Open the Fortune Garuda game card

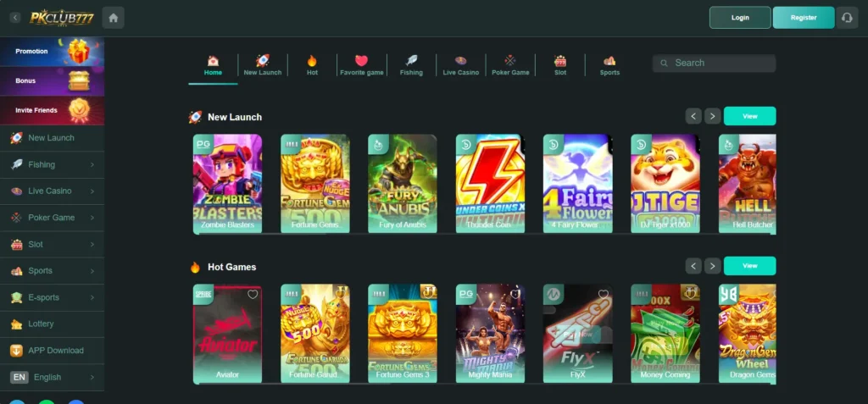315,334
